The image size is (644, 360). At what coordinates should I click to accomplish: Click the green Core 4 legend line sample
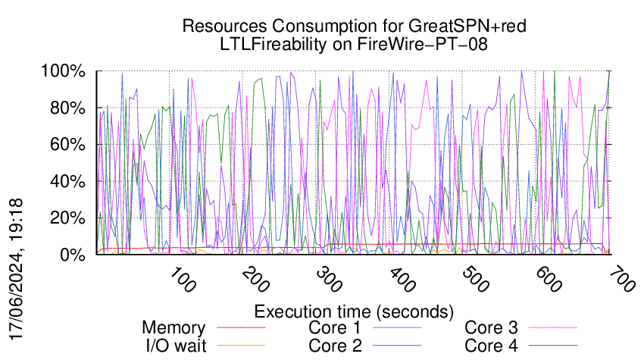pyautogui.click(x=553, y=346)
